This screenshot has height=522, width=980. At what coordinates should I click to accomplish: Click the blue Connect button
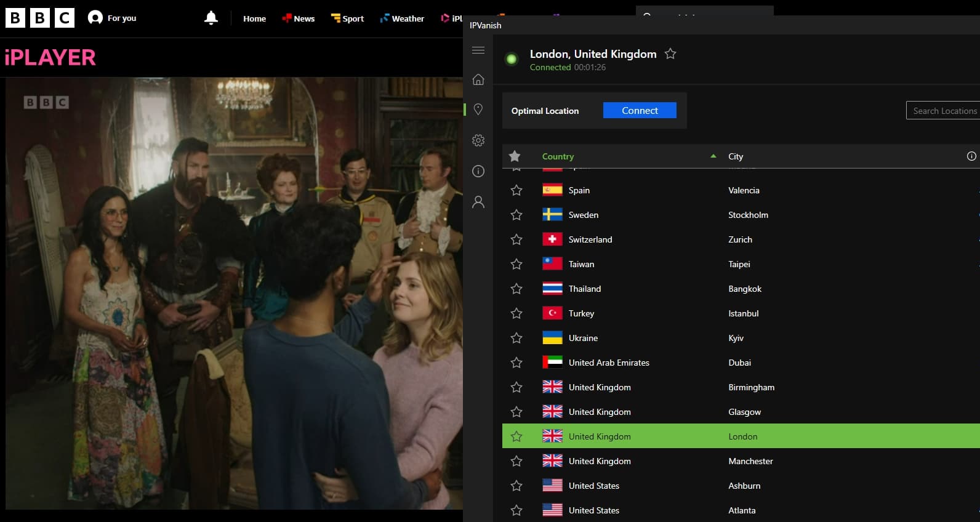tap(640, 110)
